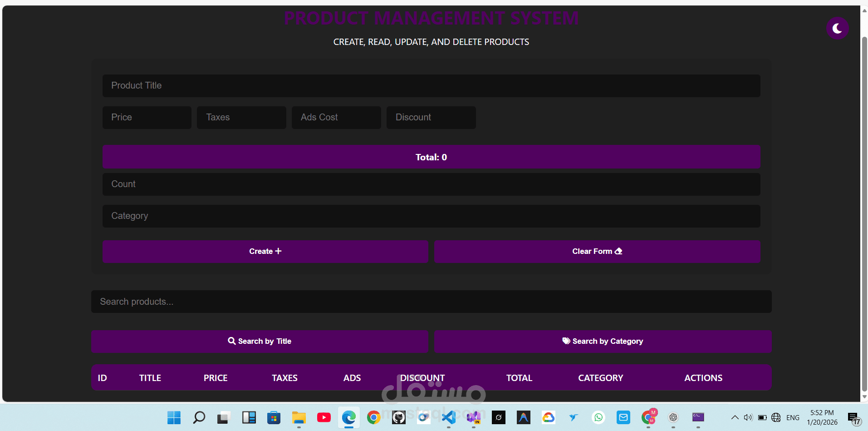Open Task View on the taskbar
Image resolution: width=868 pixels, height=431 pixels.
point(224,417)
